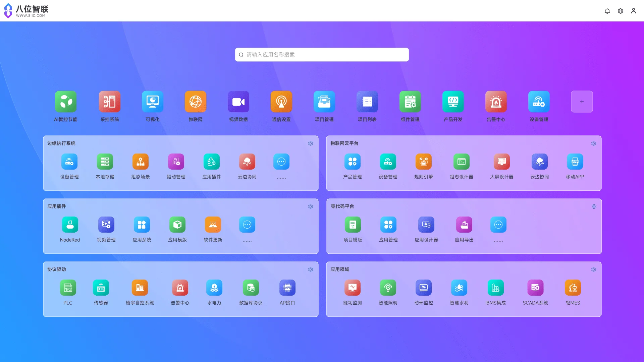Launch the 规则引擎 icon
Viewport: 644px width, 362px height.
click(x=424, y=162)
